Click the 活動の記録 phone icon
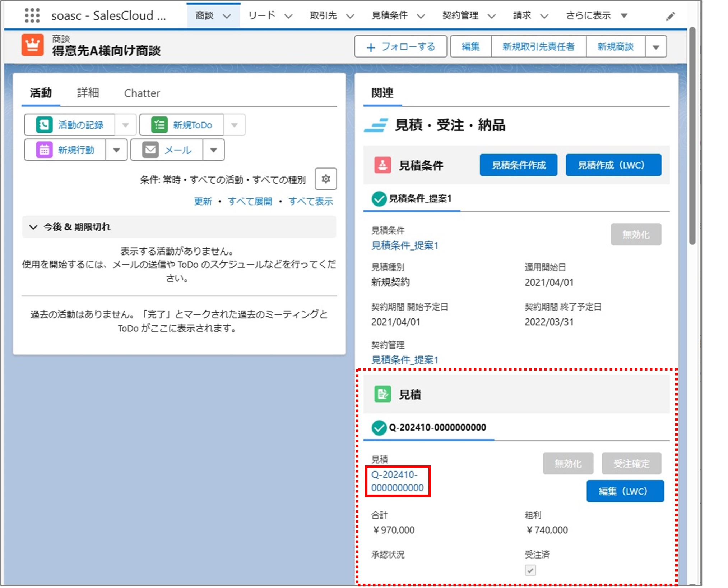 tap(45, 125)
